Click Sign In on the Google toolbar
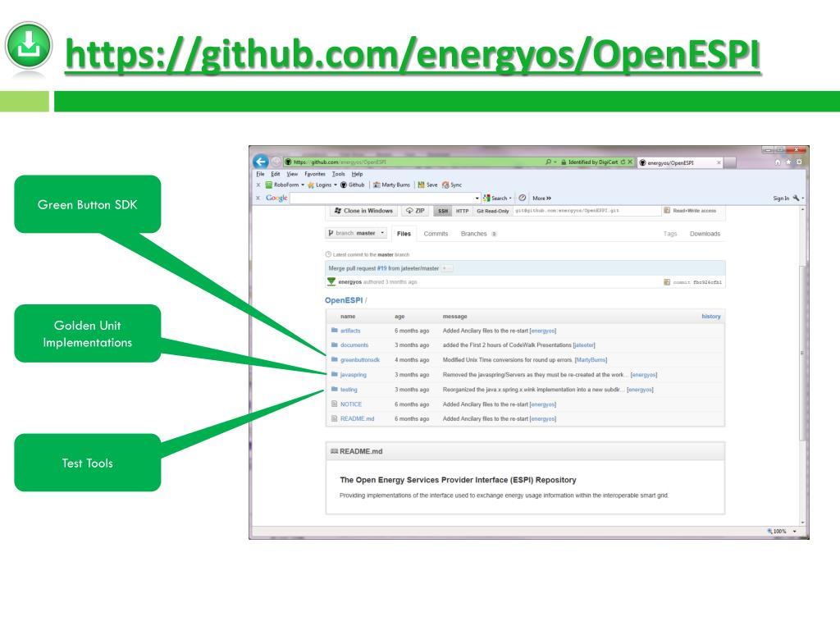 click(781, 199)
